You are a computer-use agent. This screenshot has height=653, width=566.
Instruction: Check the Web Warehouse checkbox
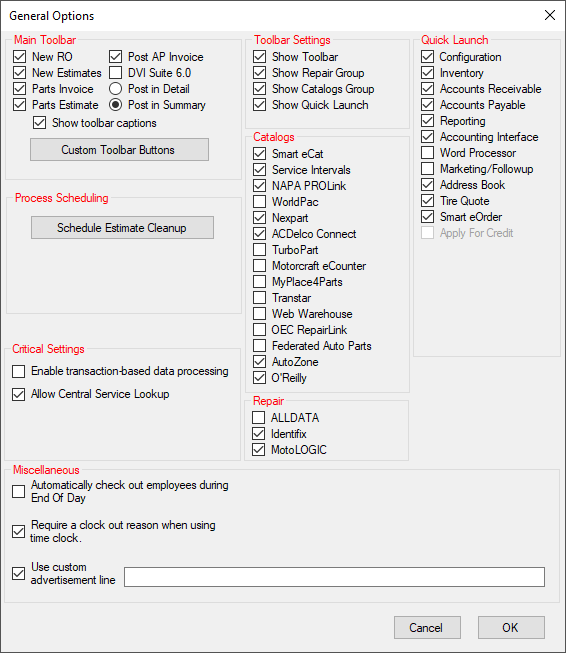click(x=259, y=314)
